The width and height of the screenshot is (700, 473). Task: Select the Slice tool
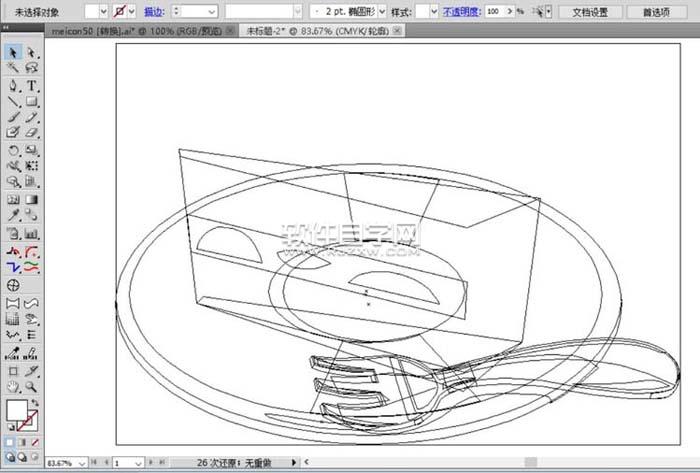(x=31, y=371)
